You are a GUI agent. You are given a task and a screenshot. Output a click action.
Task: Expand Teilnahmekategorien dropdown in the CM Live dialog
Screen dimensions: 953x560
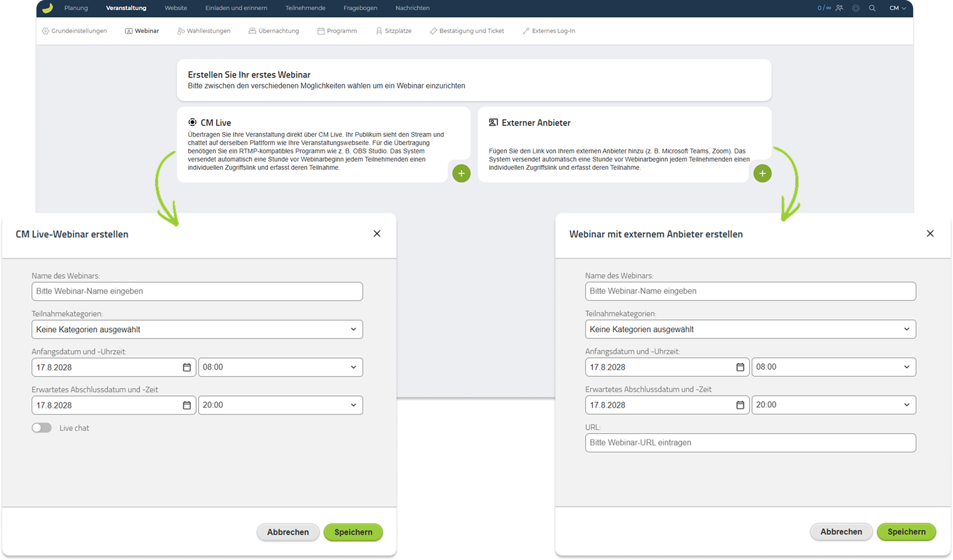click(197, 329)
